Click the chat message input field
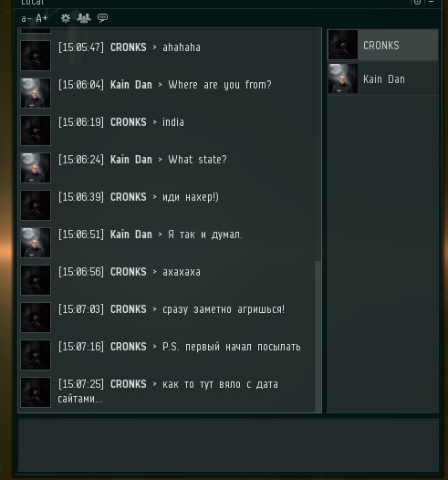The width and height of the screenshot is (448, 480). [x=228, y=444]
